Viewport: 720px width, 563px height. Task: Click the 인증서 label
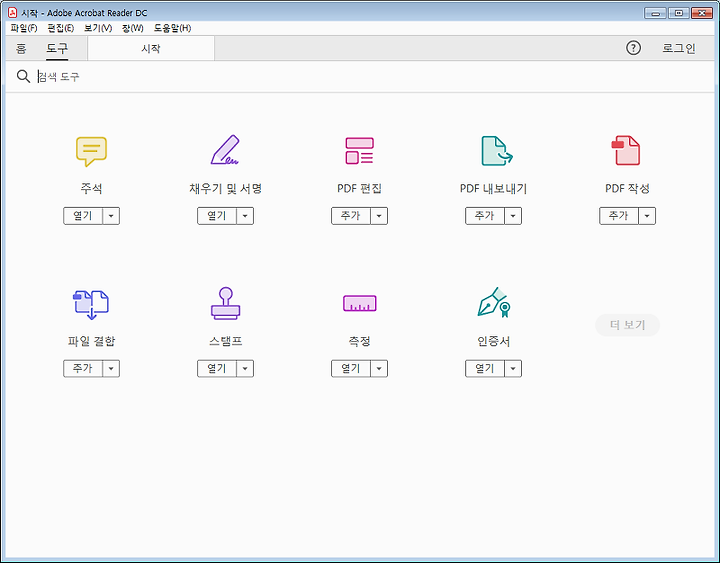point(494,341)
